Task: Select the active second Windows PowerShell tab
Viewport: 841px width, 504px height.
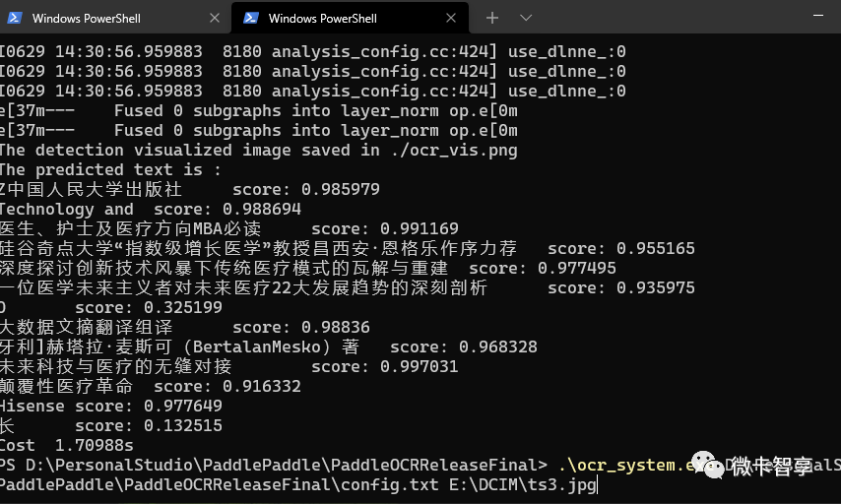Action: [350, 18]
